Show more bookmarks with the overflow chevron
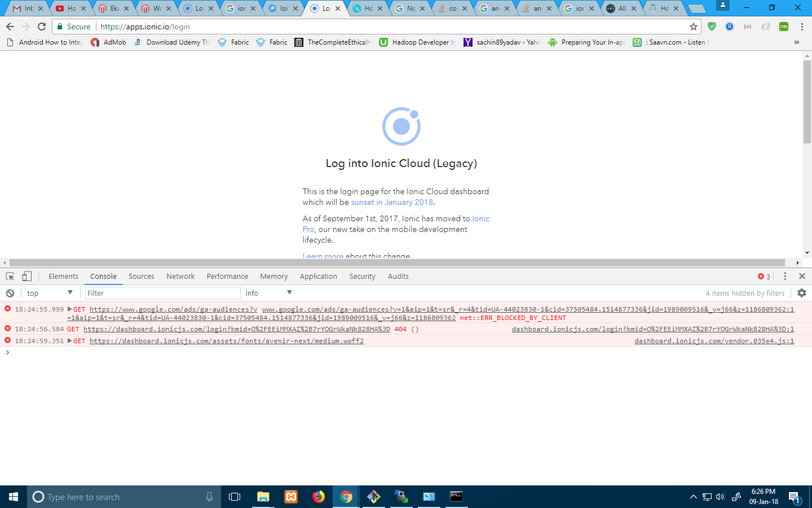This screenshot has width=812, height=508. click(796, 42)
